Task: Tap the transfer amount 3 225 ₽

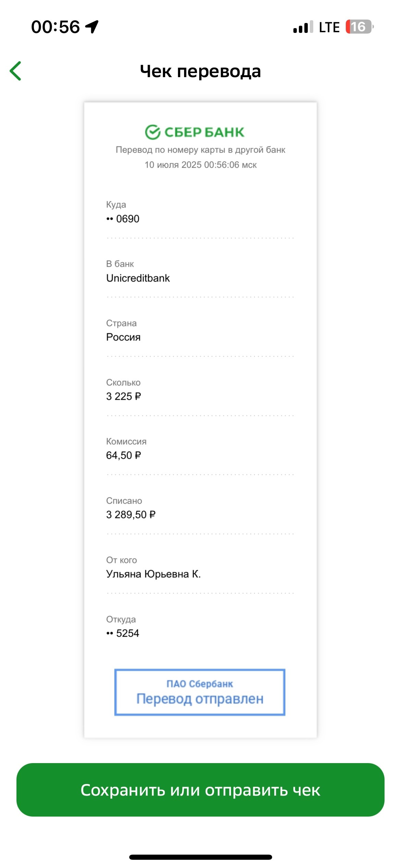Action: [x=124, y=396]
